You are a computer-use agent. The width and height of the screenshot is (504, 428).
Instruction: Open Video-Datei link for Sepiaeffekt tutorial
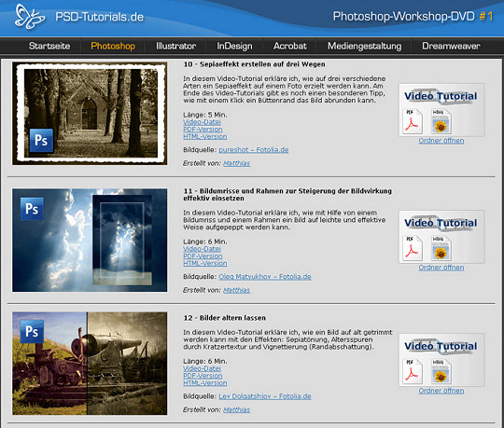tap(202, 122)
